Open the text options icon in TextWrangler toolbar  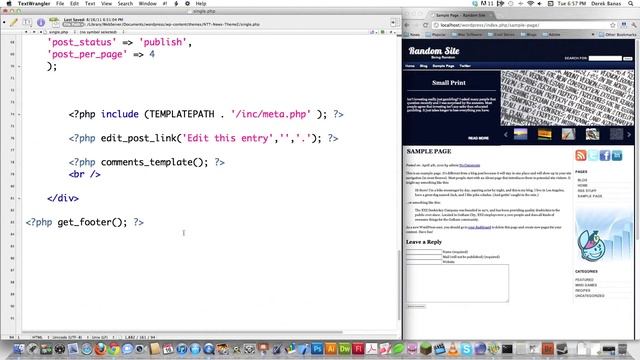coord(27,22)
